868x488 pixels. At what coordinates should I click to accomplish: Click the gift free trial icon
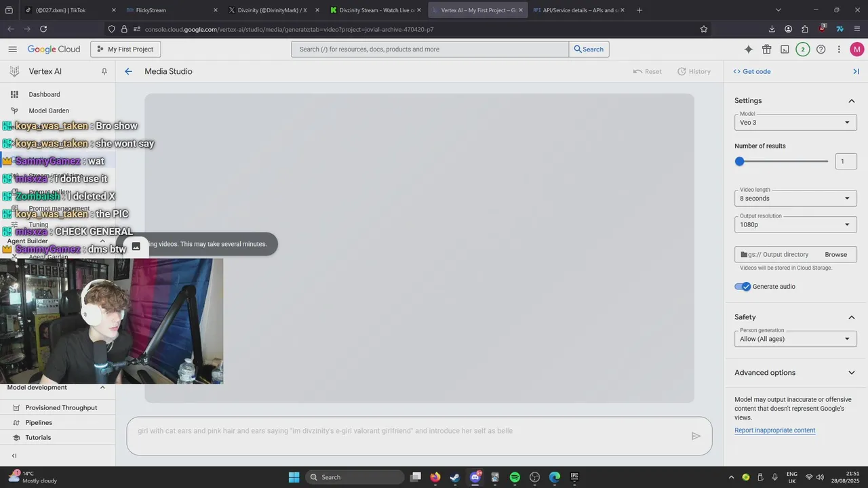click(x=766, y=49)
